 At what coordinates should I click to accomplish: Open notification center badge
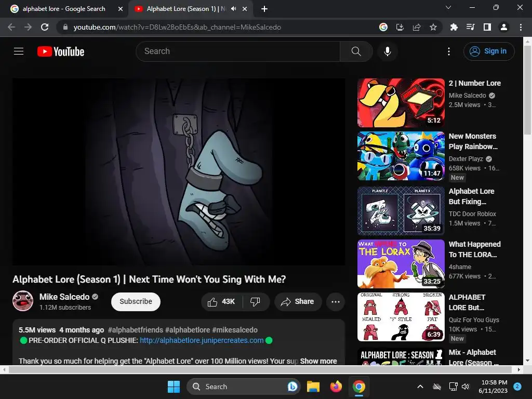(x=517, y=386)
